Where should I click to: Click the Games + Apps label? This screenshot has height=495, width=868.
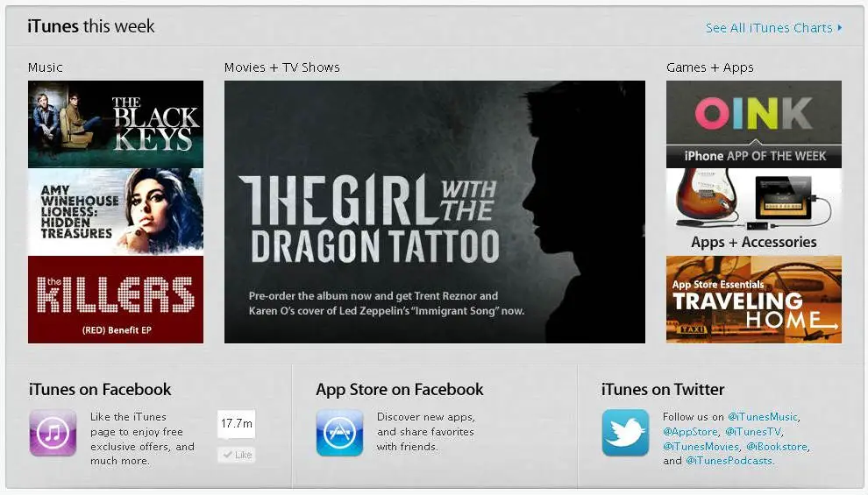point(709,67)
